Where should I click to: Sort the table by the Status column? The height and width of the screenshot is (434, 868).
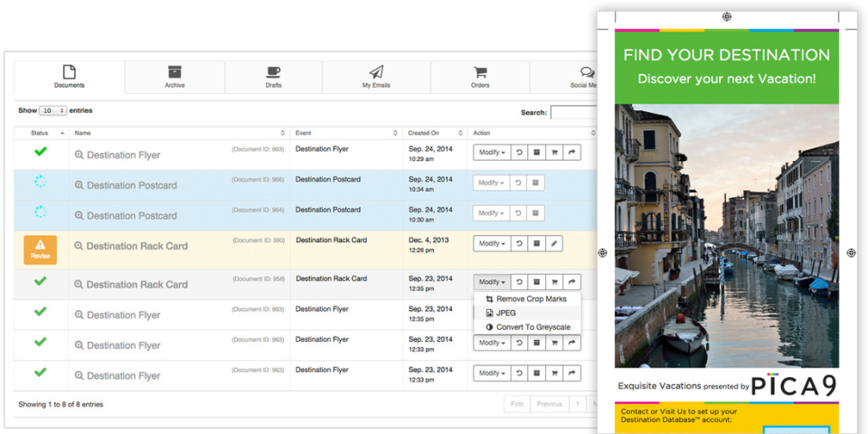pos(42,133)
